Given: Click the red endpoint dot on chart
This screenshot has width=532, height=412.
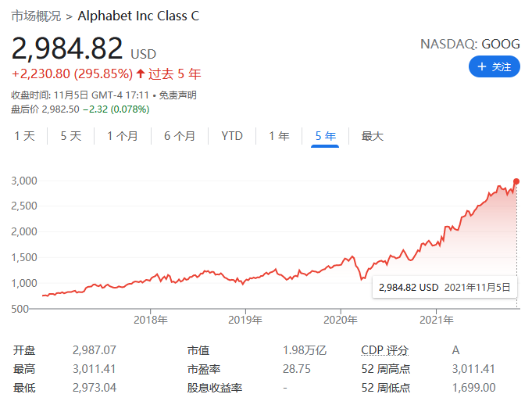Looking at the screenshot, I should (x=516, y=181).
